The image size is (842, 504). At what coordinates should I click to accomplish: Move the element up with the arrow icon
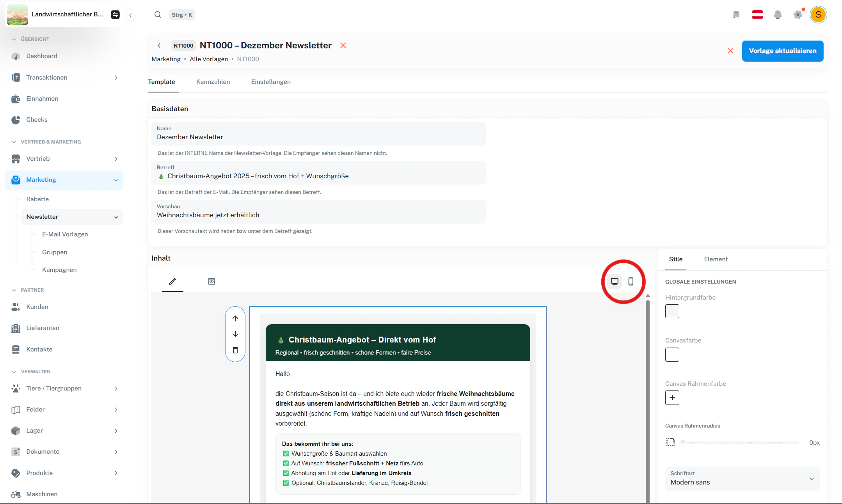[x=235, y=319]
